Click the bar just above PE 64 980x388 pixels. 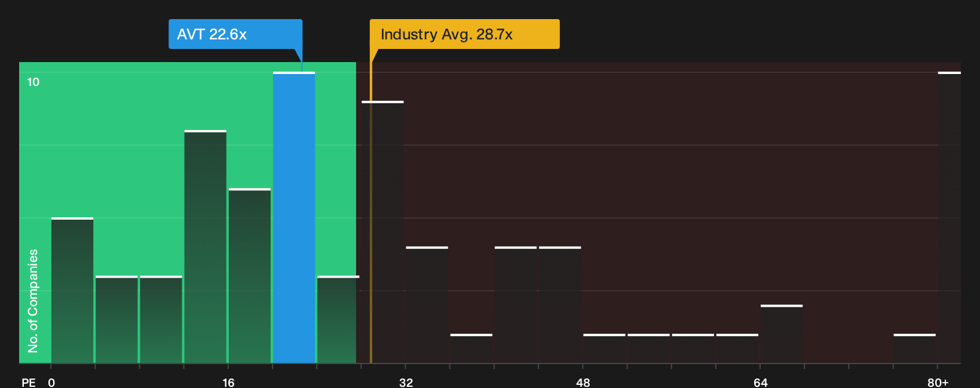click(x=782, y=334)
